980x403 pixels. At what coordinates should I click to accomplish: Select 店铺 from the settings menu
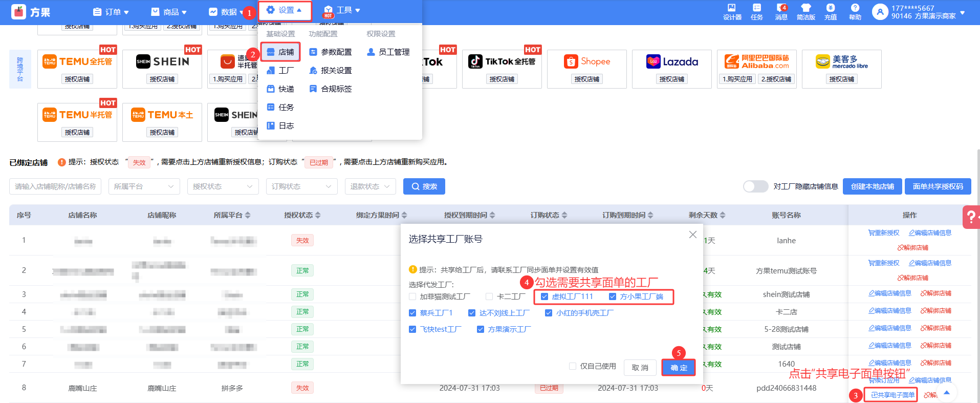[x=280, y=52]
